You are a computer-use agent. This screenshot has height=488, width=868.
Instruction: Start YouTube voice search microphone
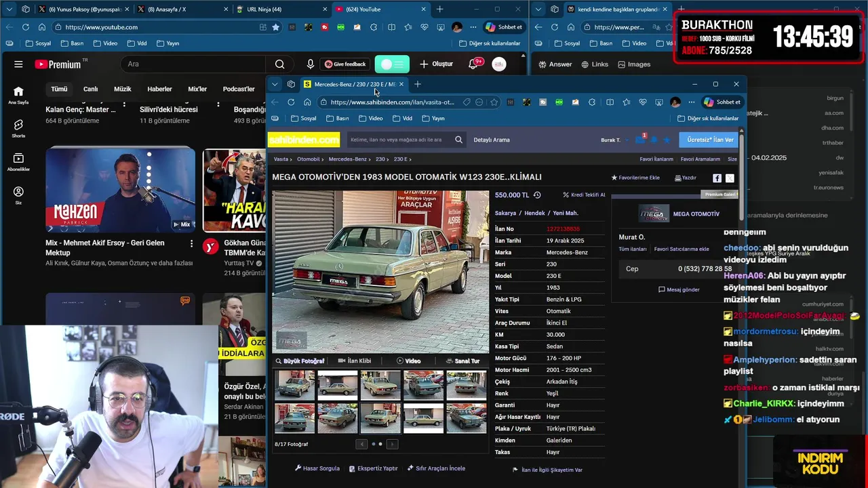tap(310, 64)
